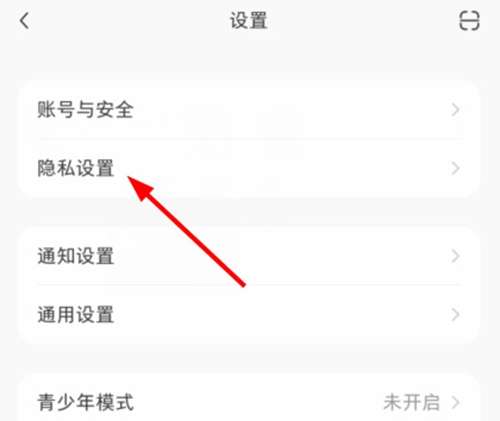Tap the chevron beside 账号与安全
This screenshot has height=421, width=500.
click(456, 110)
